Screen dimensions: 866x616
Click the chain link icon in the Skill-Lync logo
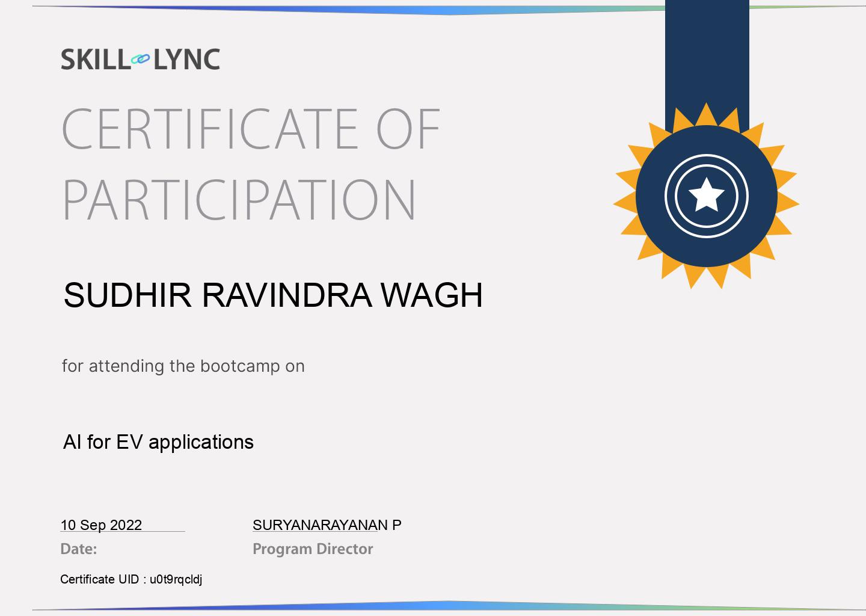[x=140, y=59]
